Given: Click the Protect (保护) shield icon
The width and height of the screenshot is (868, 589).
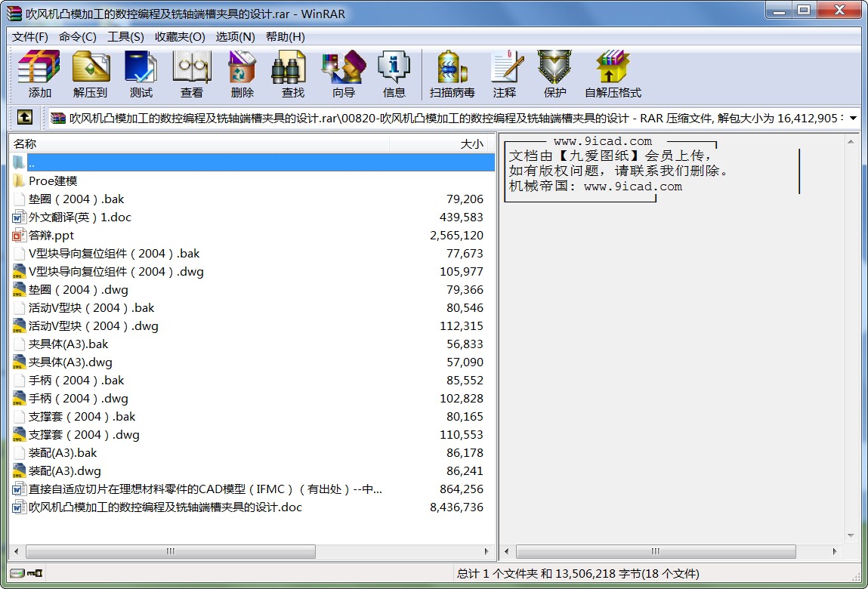Looking at the screenshot, I should [x=554, y=74].
